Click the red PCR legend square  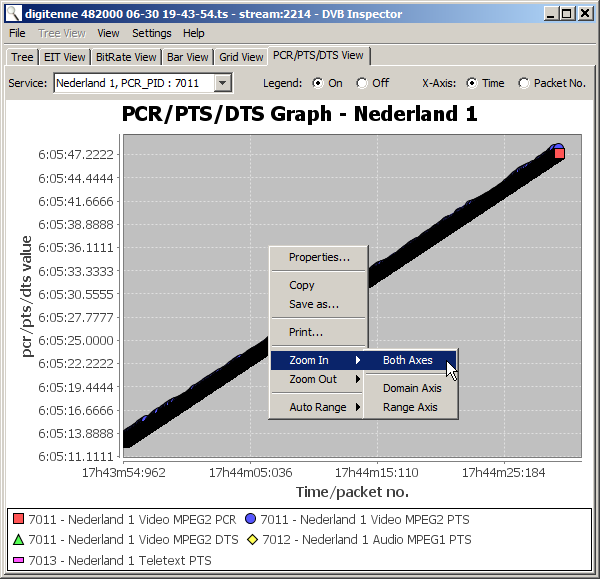point(18,519)
